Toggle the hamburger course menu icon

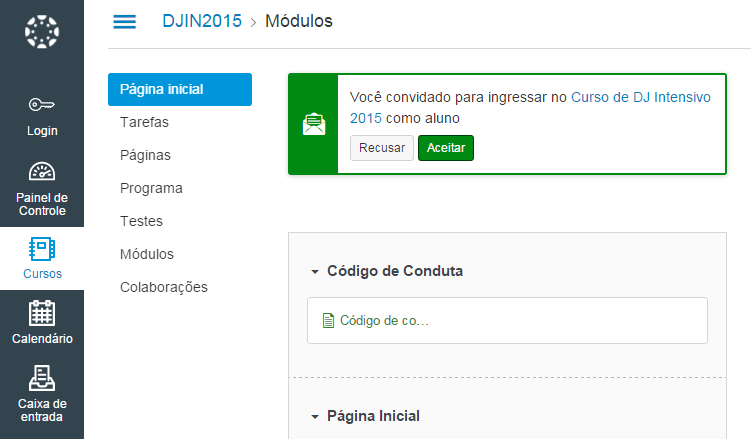point(125,22)
